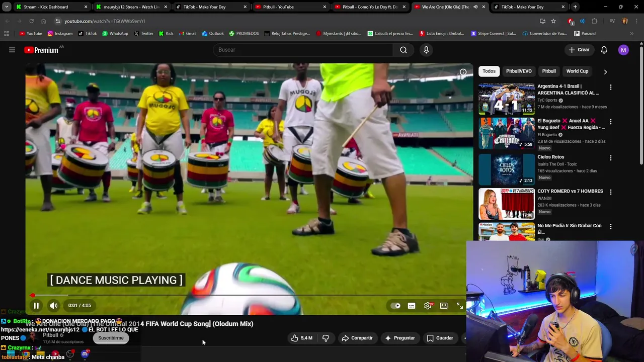Click the search magnifier button
644x362 pixels.
404,50
